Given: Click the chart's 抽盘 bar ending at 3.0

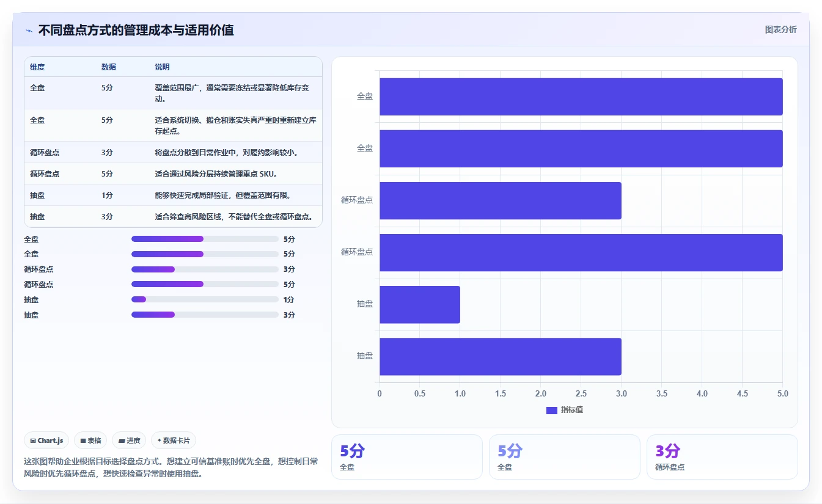Looking at the screenshot, I should coord(501,356).
